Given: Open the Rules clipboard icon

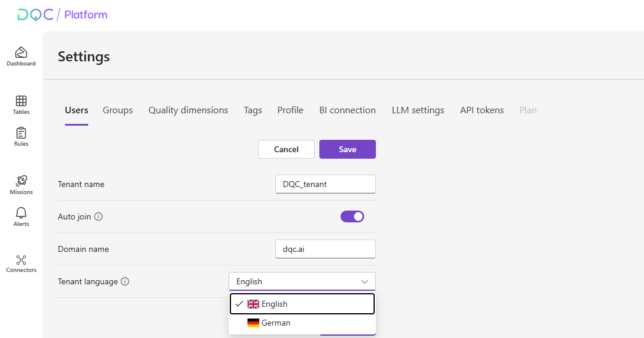Looking at the screenshot, I should click(x=21, y=133).
